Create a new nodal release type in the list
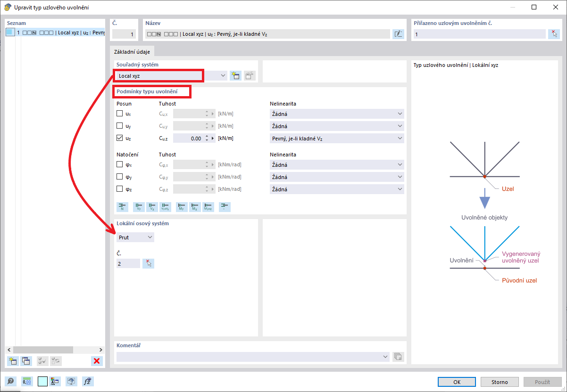Viewport: 567px width, 392px height. point(13,361)
